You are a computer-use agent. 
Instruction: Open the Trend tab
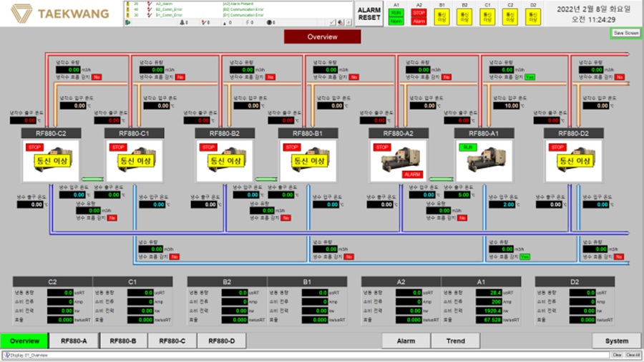[456, 341]
